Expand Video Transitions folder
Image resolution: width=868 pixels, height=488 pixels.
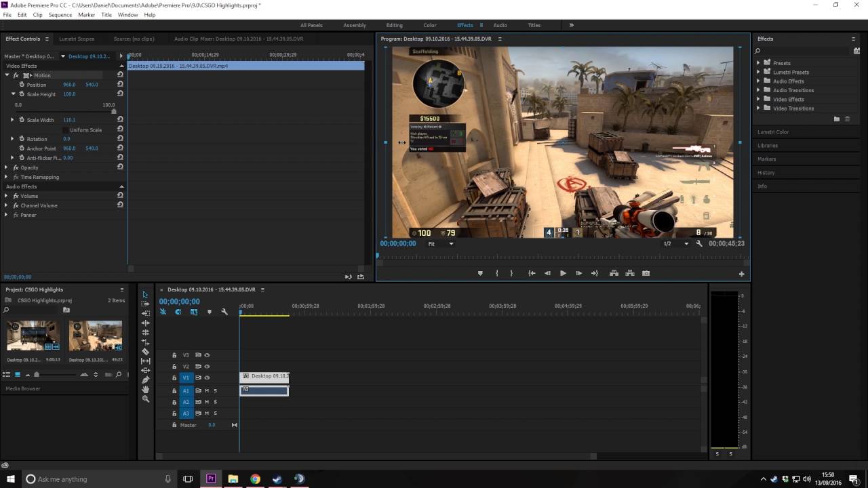point(759,108)
